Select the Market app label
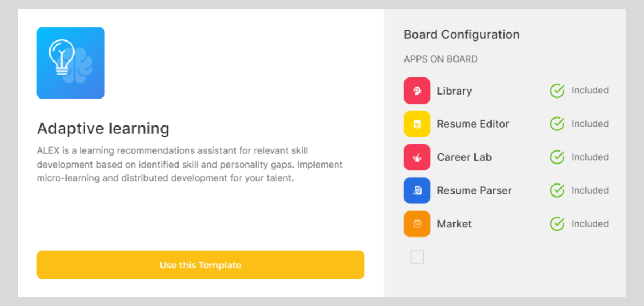 click(454, 224)
